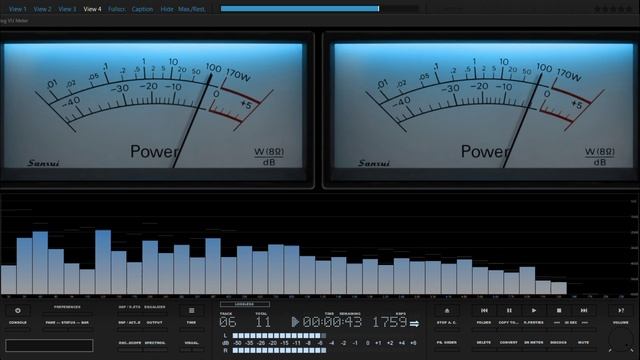Toggle the Bar option

(x=85, y=322)
